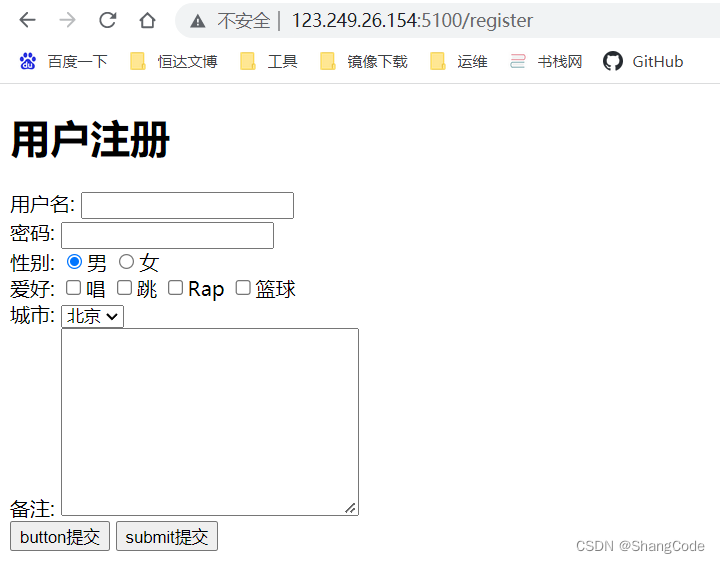The width and height of the screenshot is (720, 563).
Task: Open the 恒达文博 bookmark folder
Action: 174,61
